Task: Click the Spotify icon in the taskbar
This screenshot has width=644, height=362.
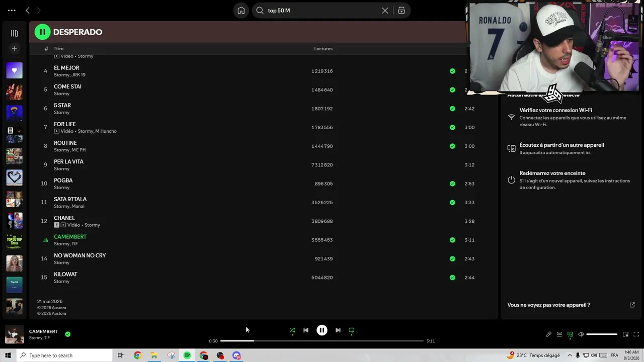Action: click(x=187, y=355)
